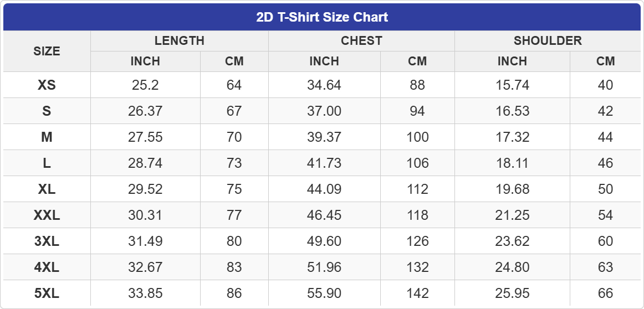The height and width of the screenshot is (309, 644).
Task: Click the INCH subheader under LENGTH
Action: [x=145, y=61]
